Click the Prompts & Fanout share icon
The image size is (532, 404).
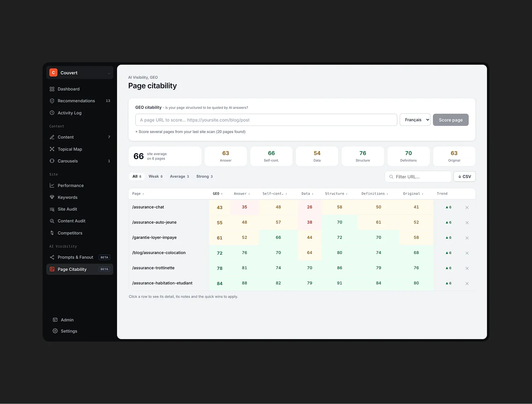[52, 258]
